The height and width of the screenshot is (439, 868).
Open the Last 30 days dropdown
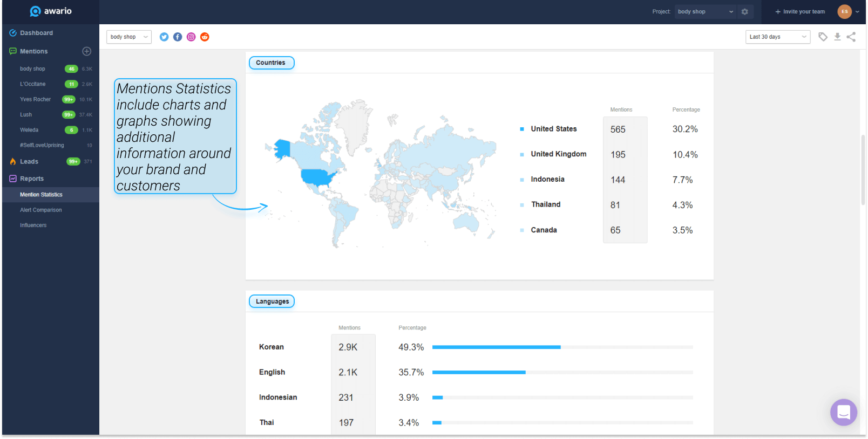(x=778, y=37)
